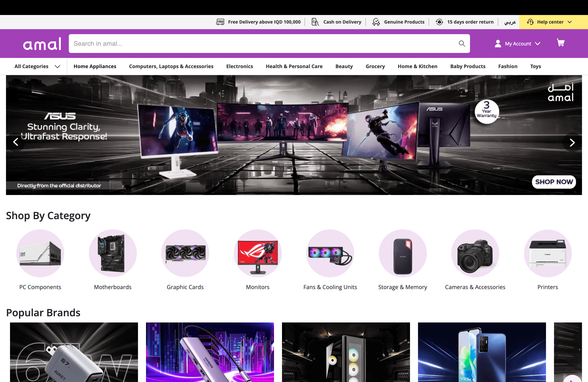Click SHOP NOW on ASUS banner
Image resolution: width=588 pixels, height=382 pixels.
554,182
